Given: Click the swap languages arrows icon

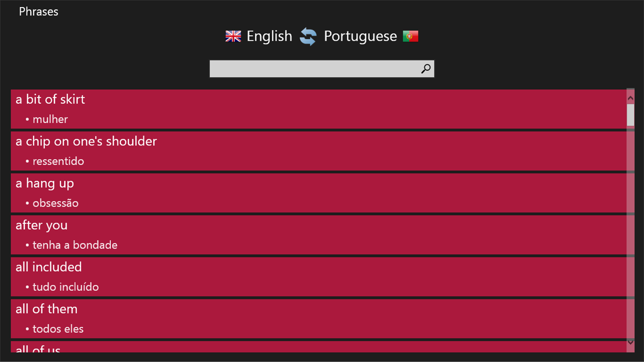Looking at the screenshot, I should point(308,37).
